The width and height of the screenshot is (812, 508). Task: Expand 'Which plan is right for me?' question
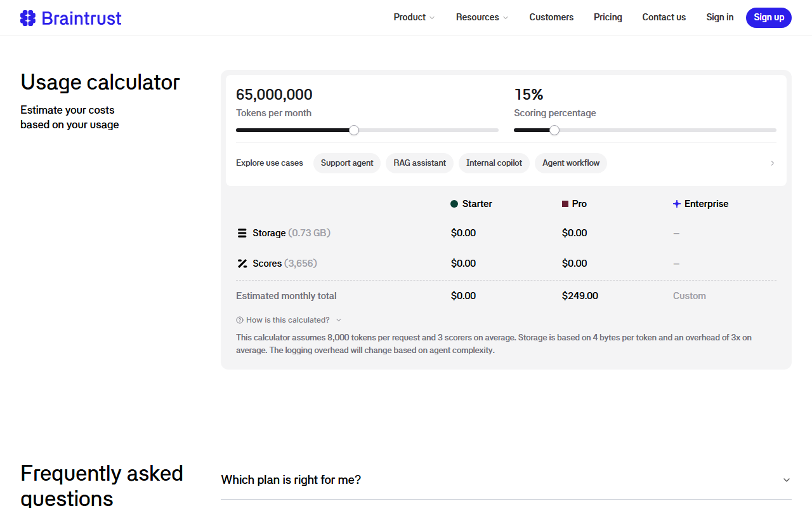[x=506, y=480]
